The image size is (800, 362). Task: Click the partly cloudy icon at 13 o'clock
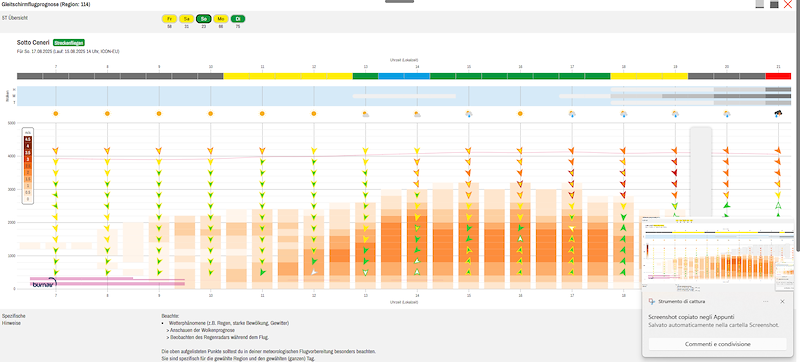click(365, 114)
